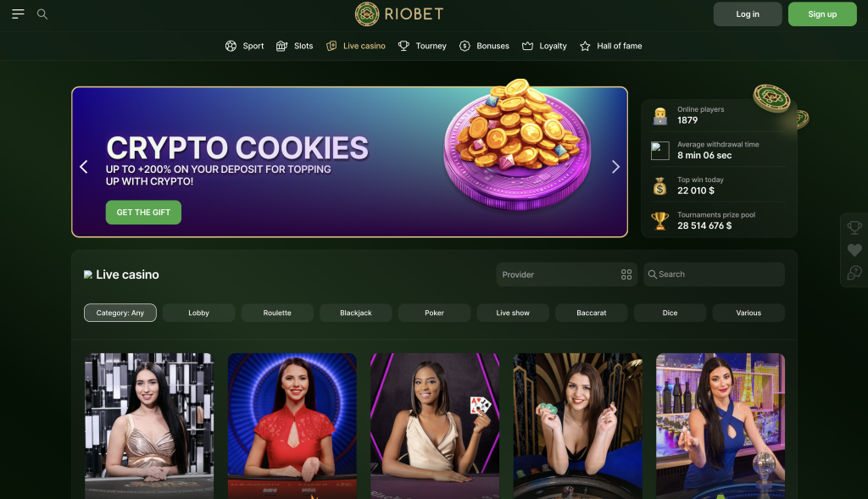The height and width of the screenshot is (499, 868).
Task: Click the magnifier search icon in header
Action: (x=42, y=14)
